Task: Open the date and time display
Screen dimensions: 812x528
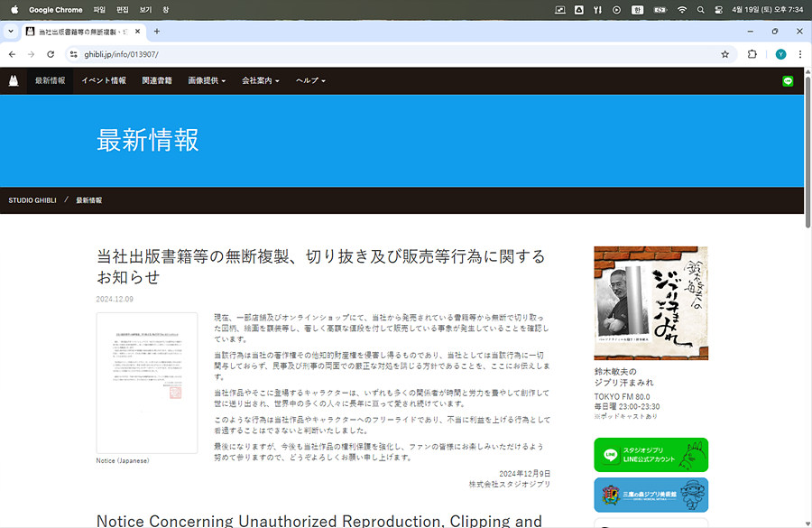Action: pyautogui.click(x=768, y=10)
